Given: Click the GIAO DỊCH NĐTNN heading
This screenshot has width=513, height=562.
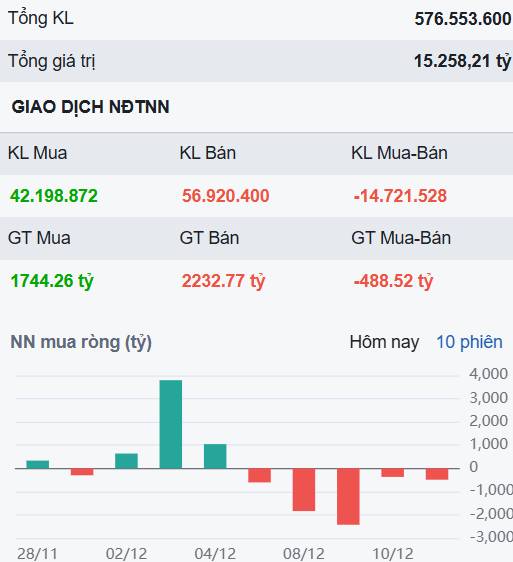Looking at the screenshot, I should coord(90,107).
